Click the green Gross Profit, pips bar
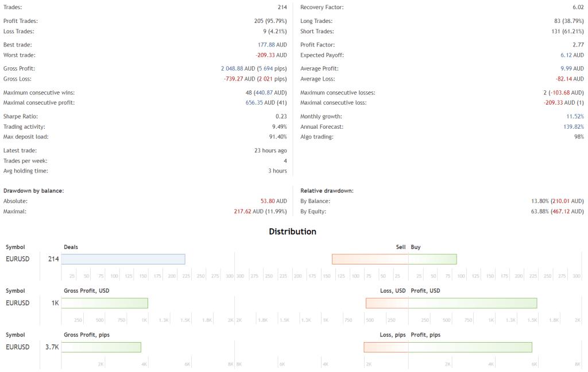The image size is (588, 372). click(101, 347)
